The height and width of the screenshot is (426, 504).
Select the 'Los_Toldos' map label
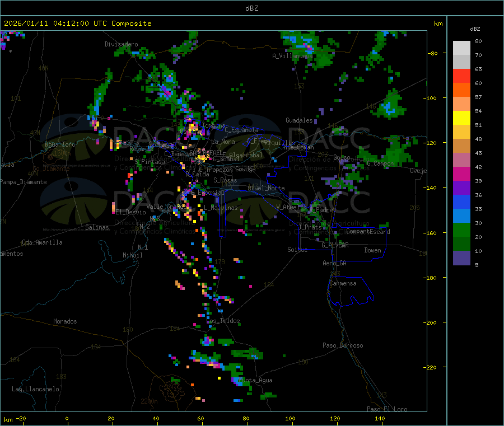tap(223, 321)
